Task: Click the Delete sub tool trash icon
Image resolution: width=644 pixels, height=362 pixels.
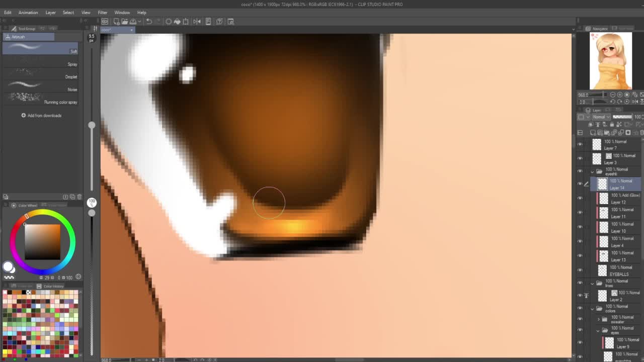Action: coord(79,197)
